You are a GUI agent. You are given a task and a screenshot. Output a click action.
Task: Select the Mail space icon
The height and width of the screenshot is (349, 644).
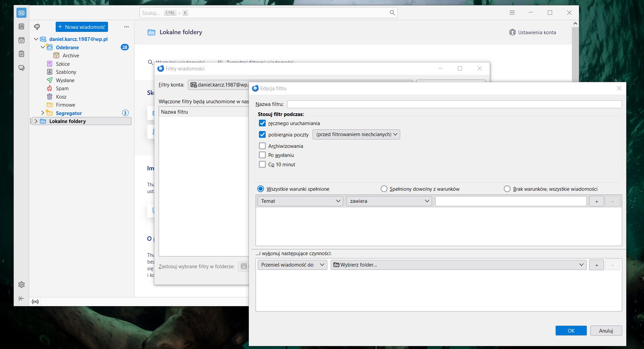[x=21, y=13]
